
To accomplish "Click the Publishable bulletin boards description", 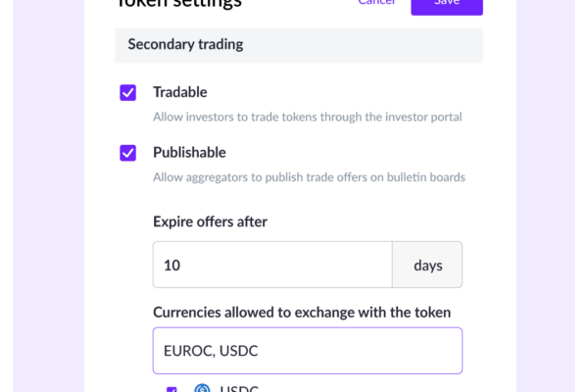I will pyautogui.click(x=309, y=177).
